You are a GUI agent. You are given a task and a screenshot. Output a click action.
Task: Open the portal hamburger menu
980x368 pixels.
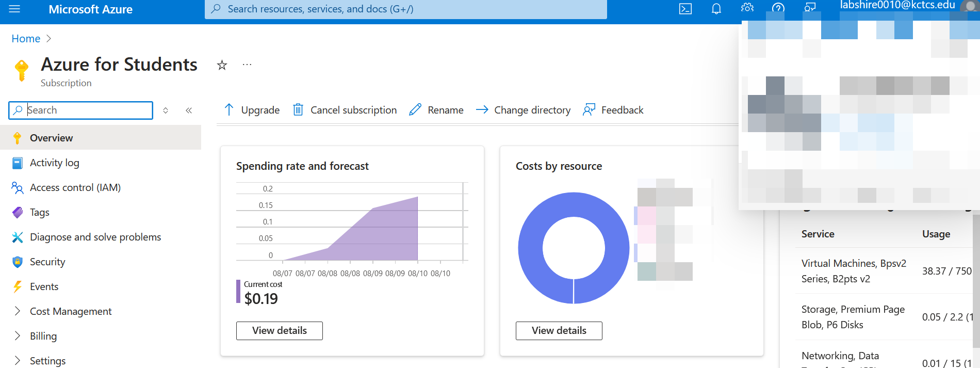click(x=14, y=9)
